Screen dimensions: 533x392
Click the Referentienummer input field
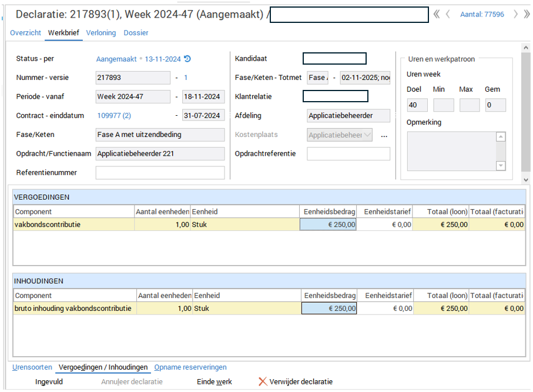160,173
